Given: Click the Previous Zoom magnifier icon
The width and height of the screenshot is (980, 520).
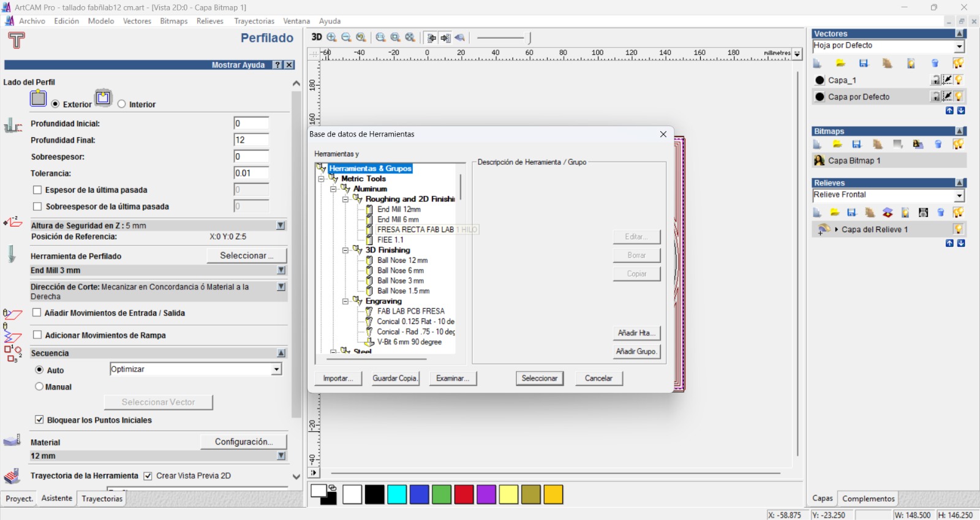Looking at the screenshot, I should [x=361, y=37].
